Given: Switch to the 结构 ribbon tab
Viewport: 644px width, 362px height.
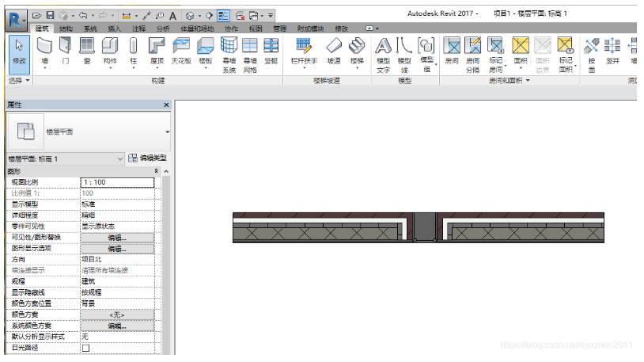Looking at the screenshot, I should (x=66, y=28).
